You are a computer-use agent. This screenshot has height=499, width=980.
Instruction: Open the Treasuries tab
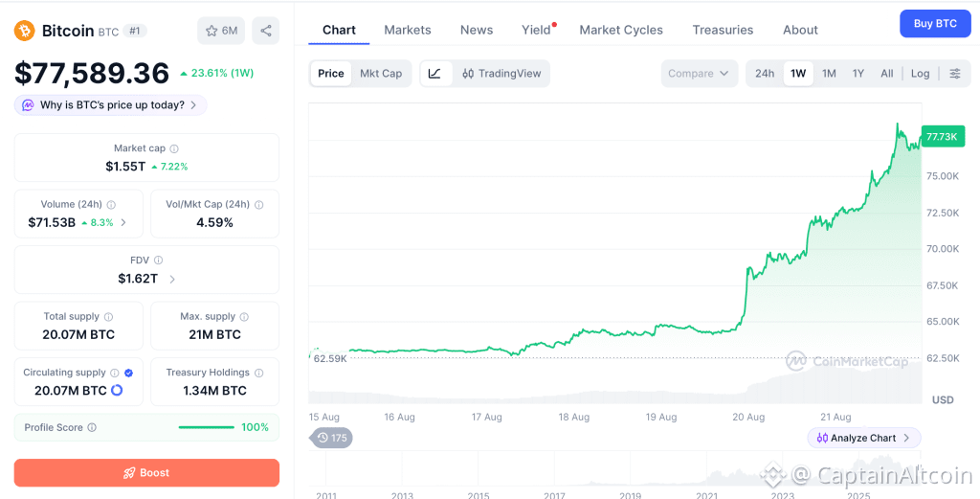pyautogui.click(x=723, y=30)
